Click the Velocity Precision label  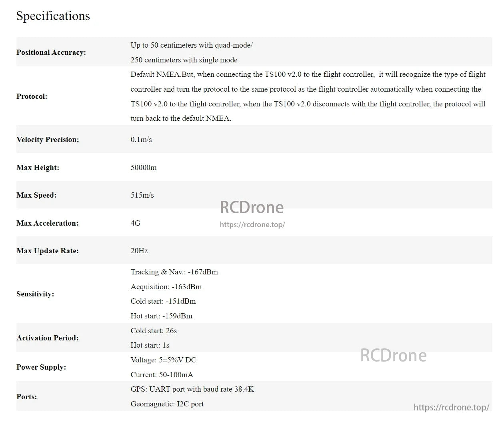48,140
